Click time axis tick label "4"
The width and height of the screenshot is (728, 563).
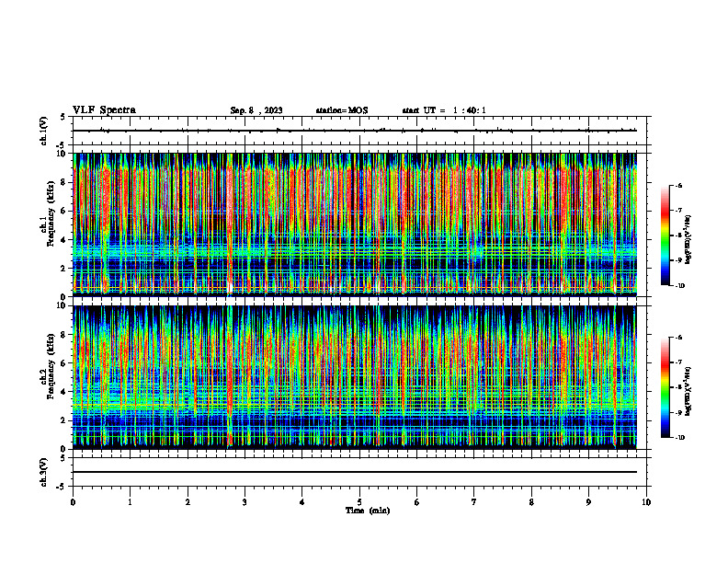[302, 502]
